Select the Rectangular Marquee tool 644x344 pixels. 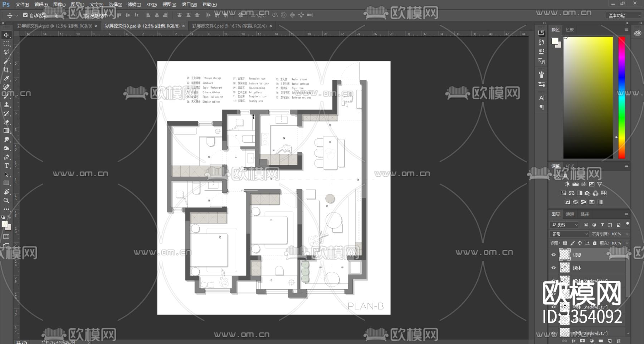tap(6, 44)
